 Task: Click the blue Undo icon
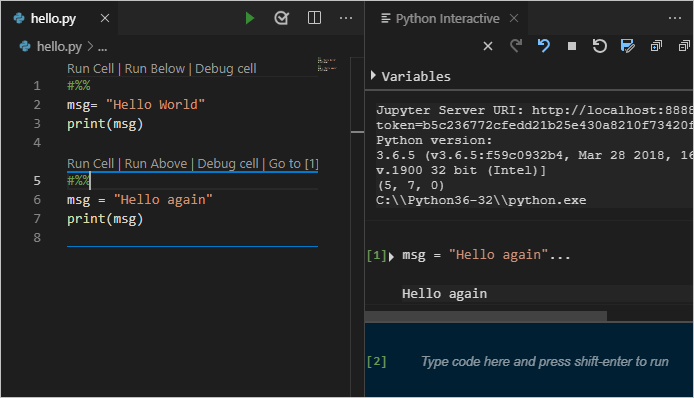pyautogui.click(x=544, y=46)
